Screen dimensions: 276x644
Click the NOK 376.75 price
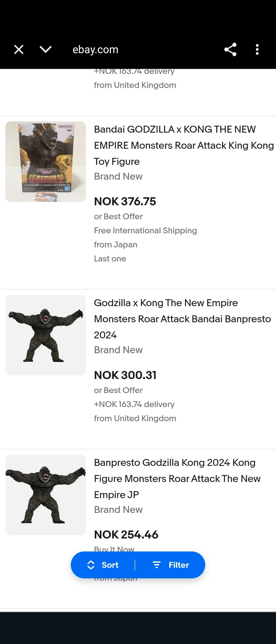(125, 202)
